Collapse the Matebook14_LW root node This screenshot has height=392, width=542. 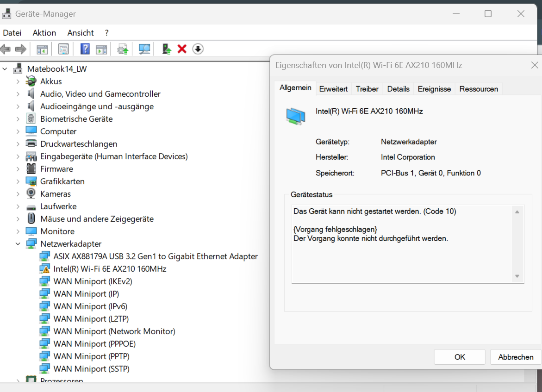pos(5,68)
